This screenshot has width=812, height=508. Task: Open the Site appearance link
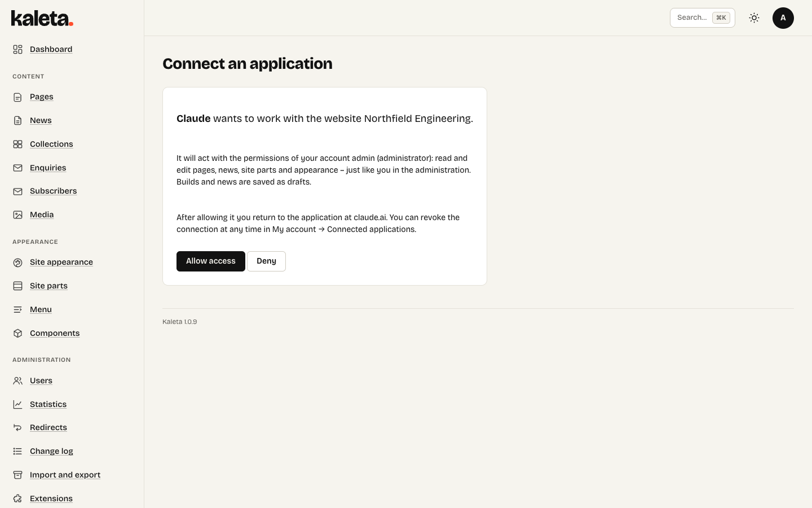point(61,262)
